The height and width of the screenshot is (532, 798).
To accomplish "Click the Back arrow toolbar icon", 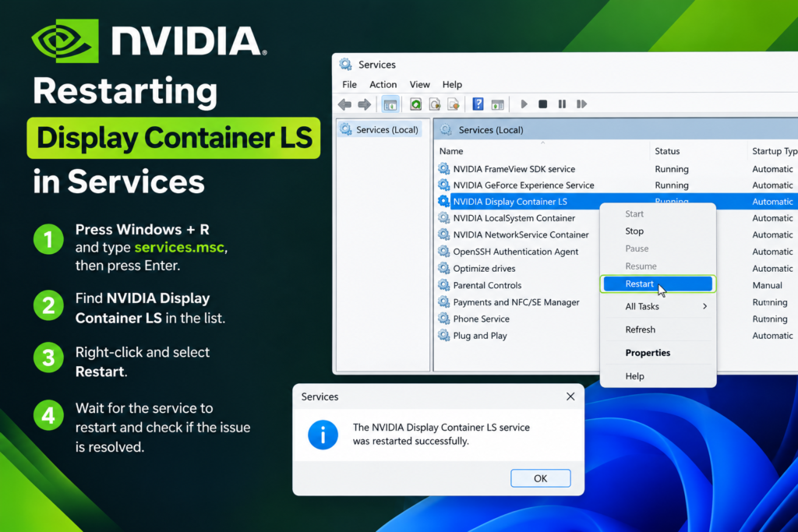I will (344, 104).
